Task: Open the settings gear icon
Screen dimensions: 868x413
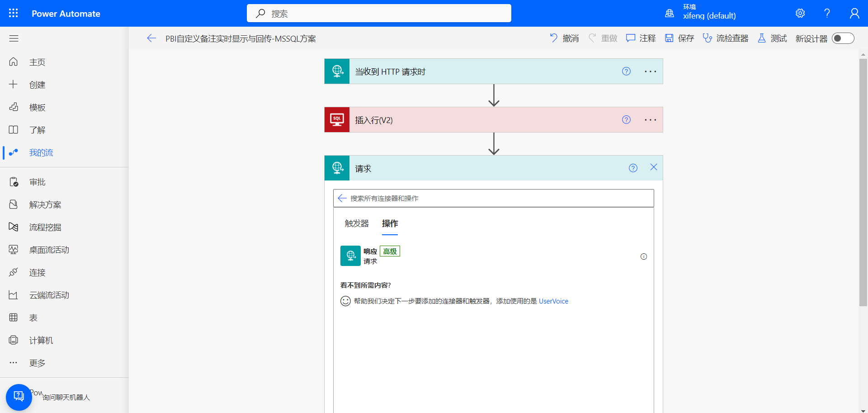Action: click(800, 13)
